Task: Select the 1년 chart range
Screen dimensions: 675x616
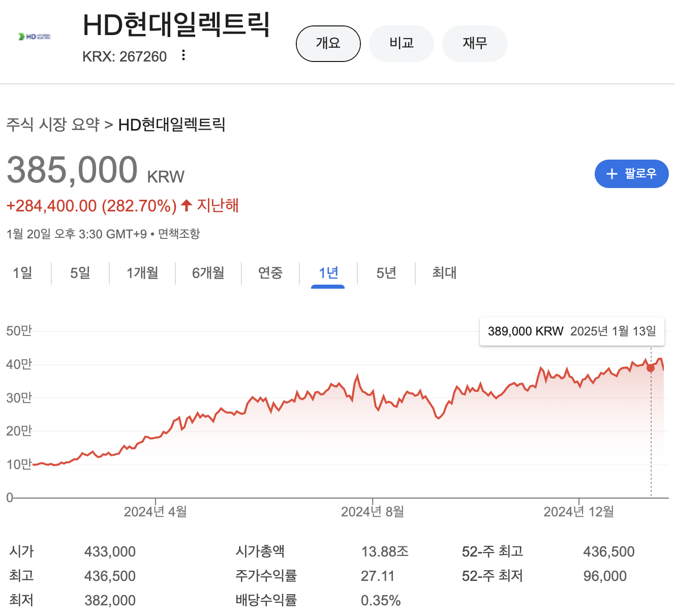Action: click(328, 273)
